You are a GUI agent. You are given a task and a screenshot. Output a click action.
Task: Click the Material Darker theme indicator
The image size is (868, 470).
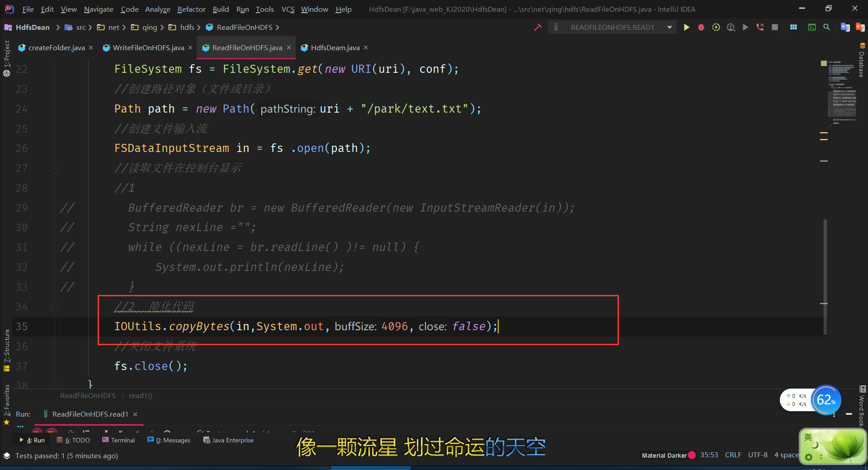[x=664, y=456]
